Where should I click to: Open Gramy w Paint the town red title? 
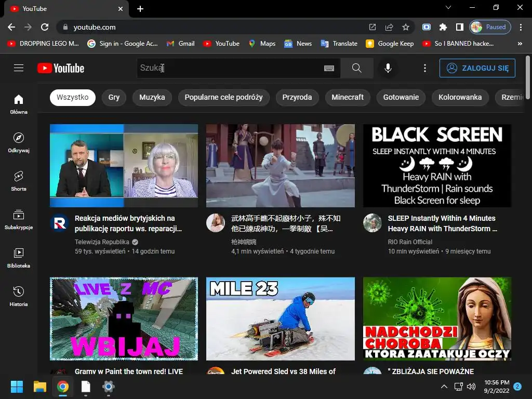point(129,371)
